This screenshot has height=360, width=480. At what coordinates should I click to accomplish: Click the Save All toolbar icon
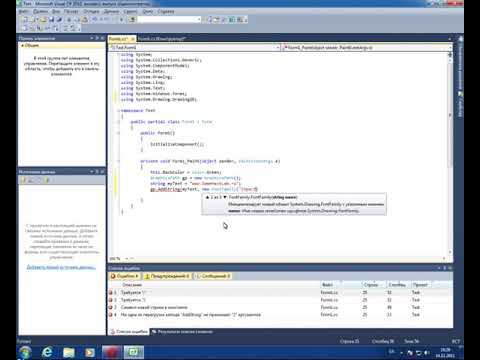59,20
